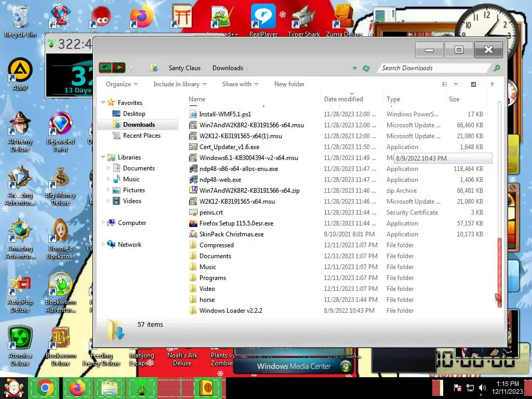Open Zuma Deluxe desktop shortcut

[344, 20]
